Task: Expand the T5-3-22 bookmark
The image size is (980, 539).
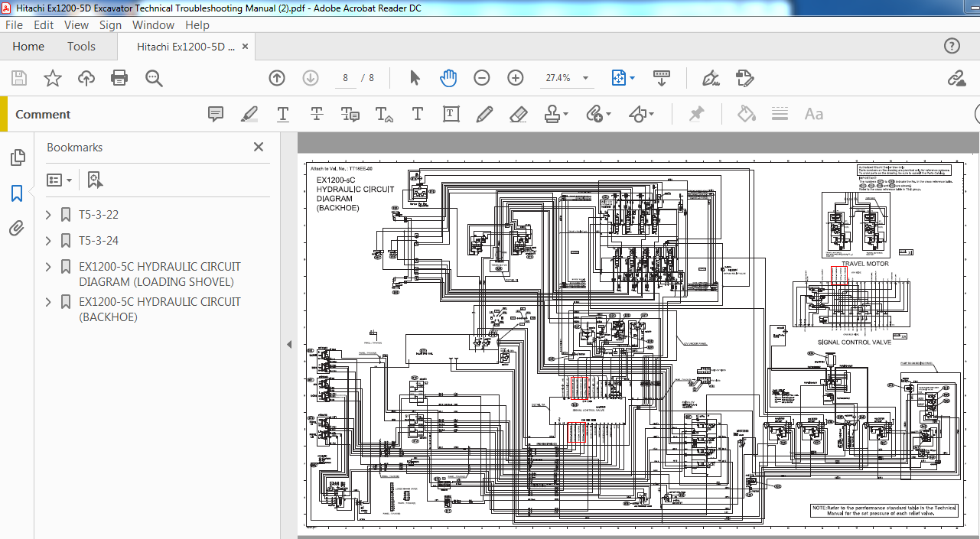Action: coord(49,215)
